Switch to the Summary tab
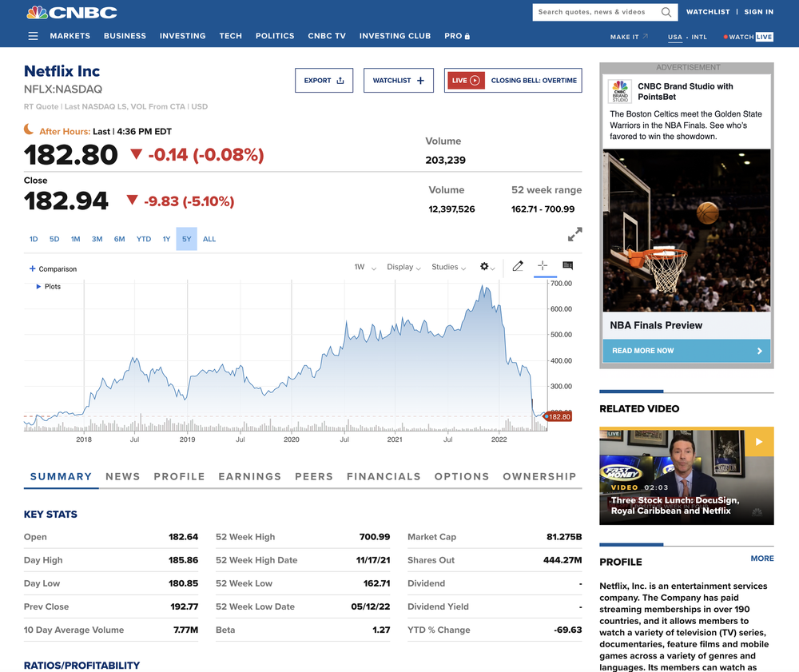This screenshot has height=672, width=799. tap(62, 476)
